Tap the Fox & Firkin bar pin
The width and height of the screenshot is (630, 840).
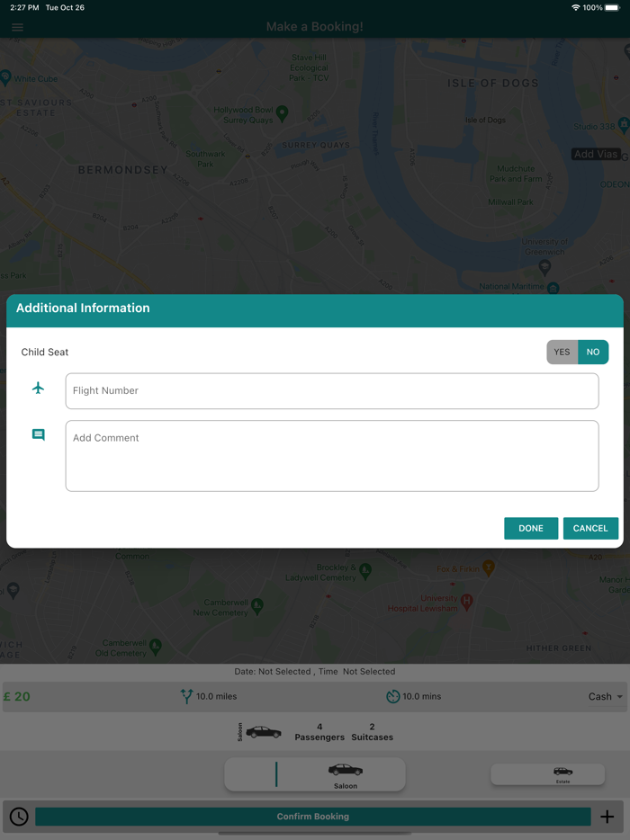tap(488, 567)
